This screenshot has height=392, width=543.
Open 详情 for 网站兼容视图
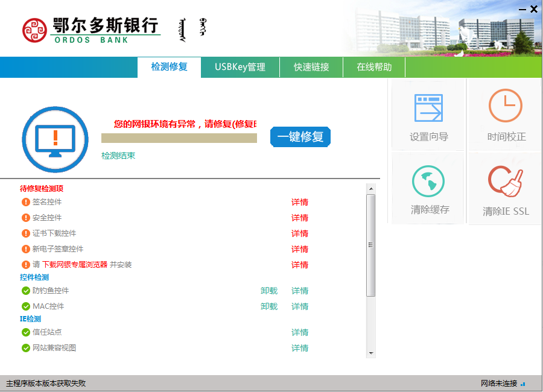[300, 348]
